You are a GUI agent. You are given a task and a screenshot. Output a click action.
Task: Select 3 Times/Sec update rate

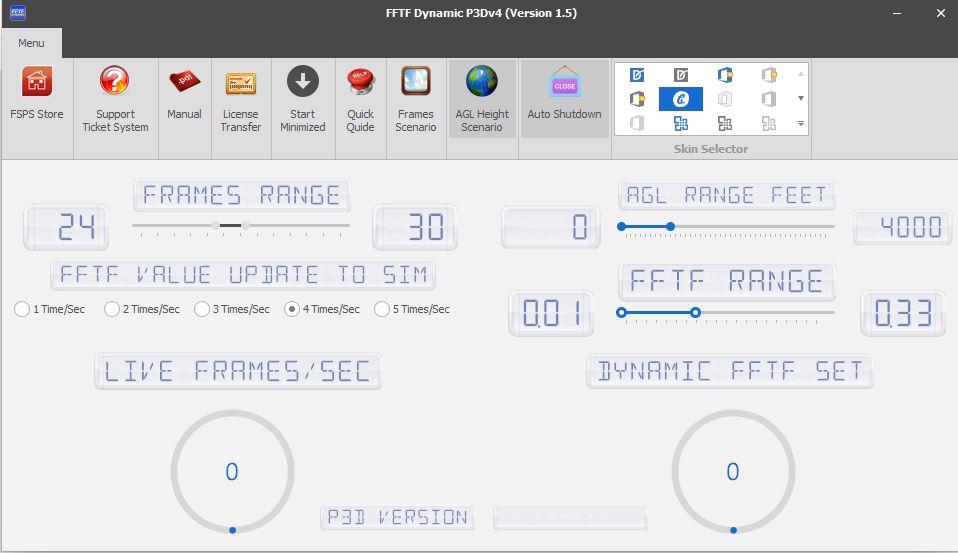(232, 309)
